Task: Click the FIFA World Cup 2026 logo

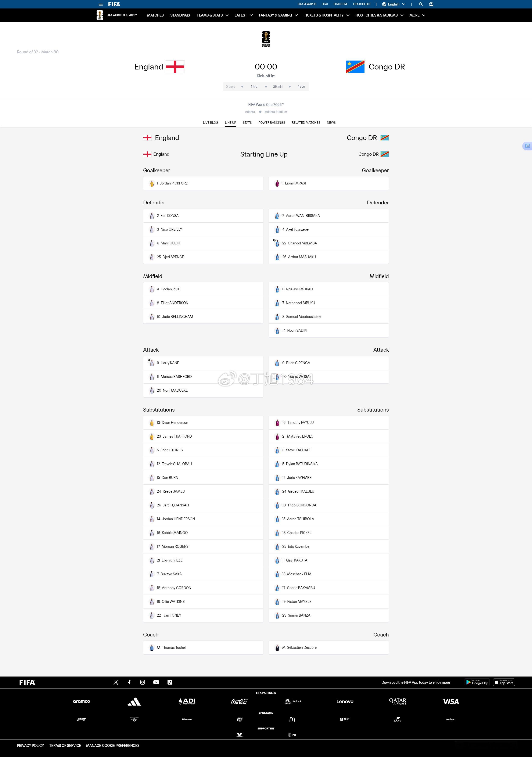Action: pyautogui.click(x=116, y=15)
